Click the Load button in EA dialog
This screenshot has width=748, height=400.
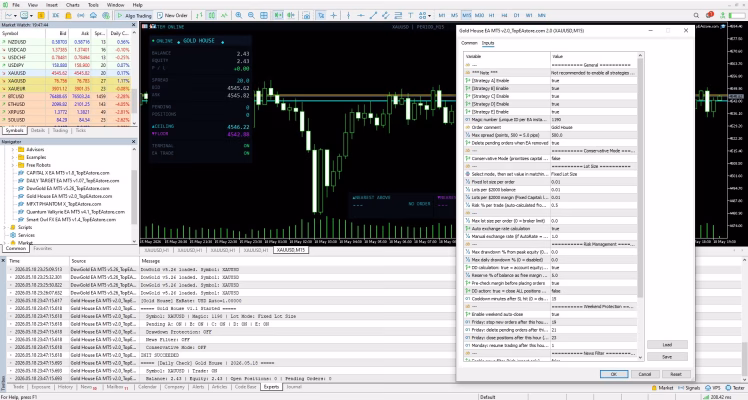coord(667,345)
